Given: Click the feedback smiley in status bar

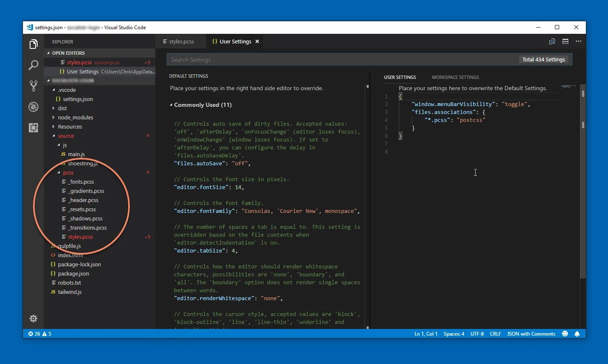Looking at the screenshot, I should (565, 334).
